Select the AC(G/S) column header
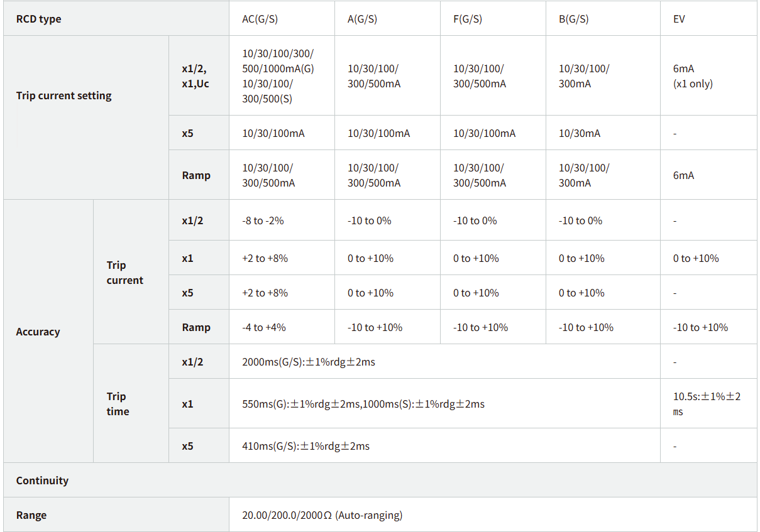 pyautogui.click(x=260, y=19)
